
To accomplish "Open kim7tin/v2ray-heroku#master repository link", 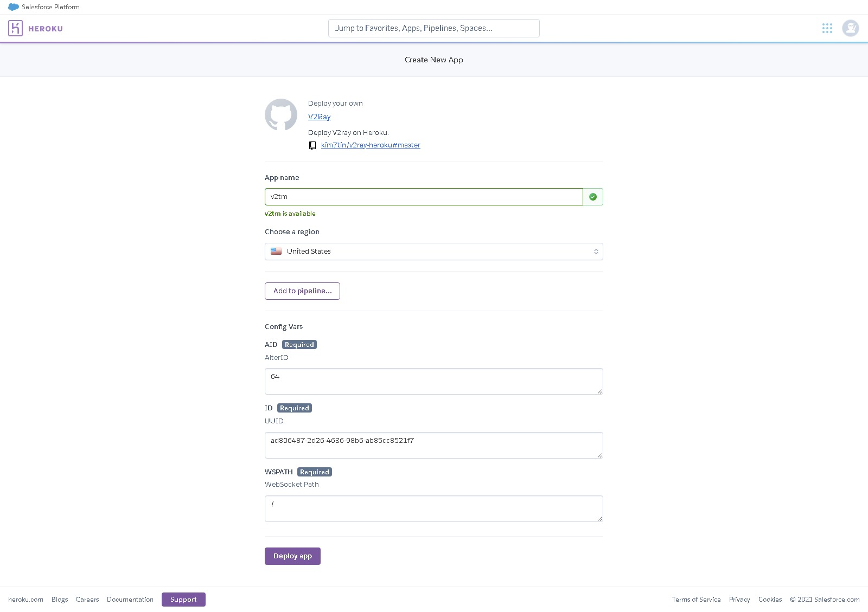I will (371, 145).
